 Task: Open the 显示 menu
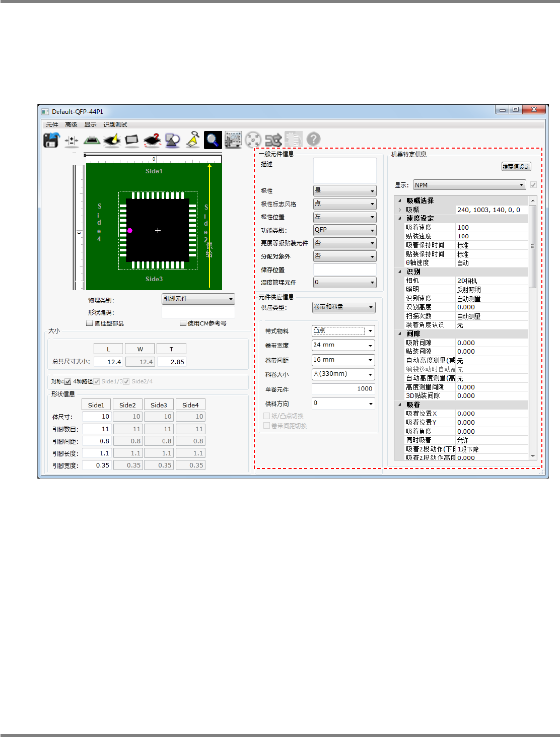[90, 124]
